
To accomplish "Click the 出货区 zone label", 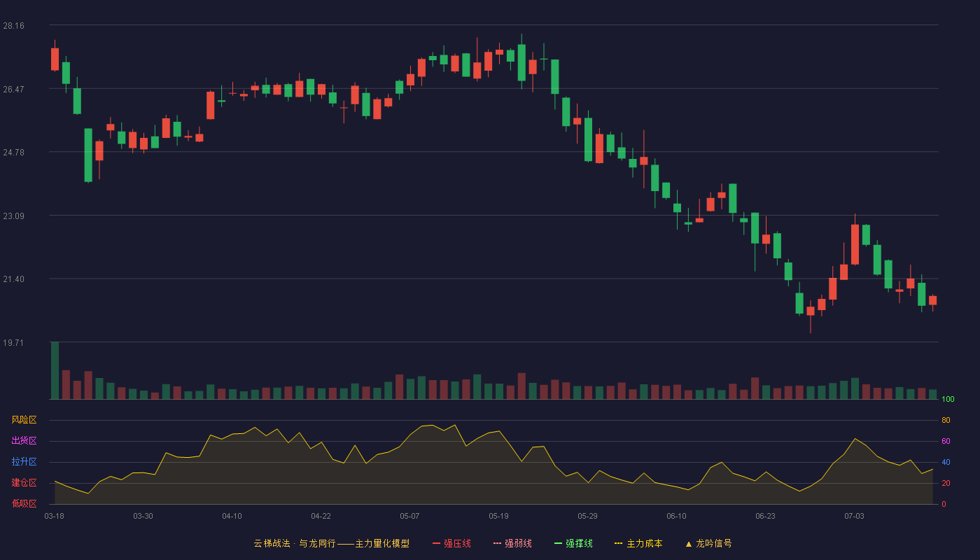I will click(24, 441).
